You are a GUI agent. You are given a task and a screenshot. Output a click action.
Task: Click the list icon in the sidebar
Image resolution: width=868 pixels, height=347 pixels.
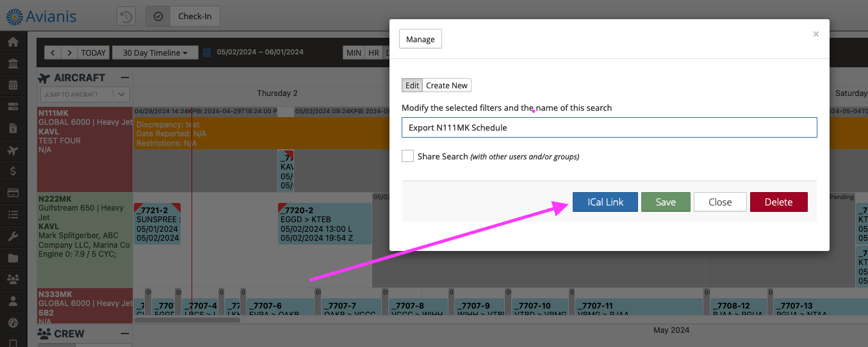(13, 214)
